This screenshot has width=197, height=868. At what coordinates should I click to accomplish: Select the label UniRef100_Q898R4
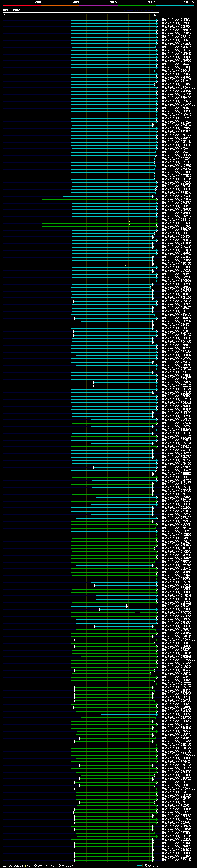(x=177, y=822)
